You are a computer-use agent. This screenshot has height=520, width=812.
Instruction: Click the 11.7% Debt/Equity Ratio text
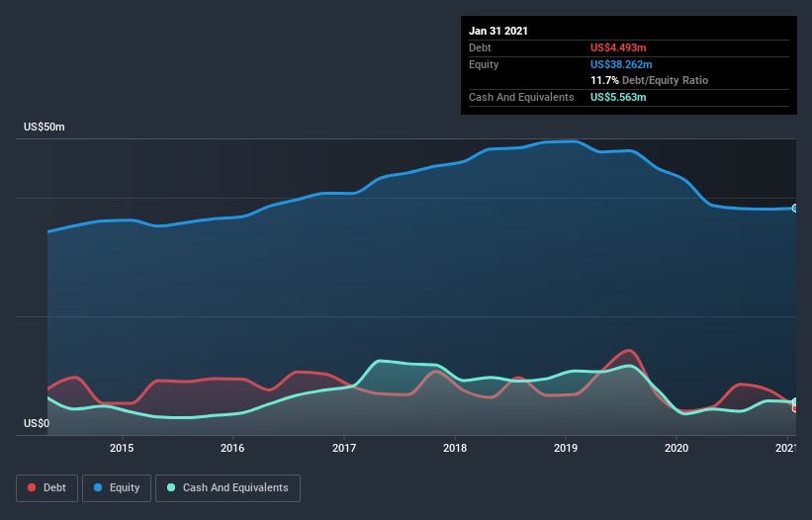point(650,81)
